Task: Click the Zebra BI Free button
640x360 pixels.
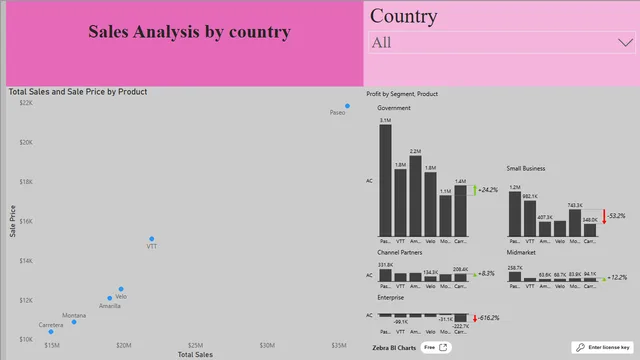Action: coord(436,347)
